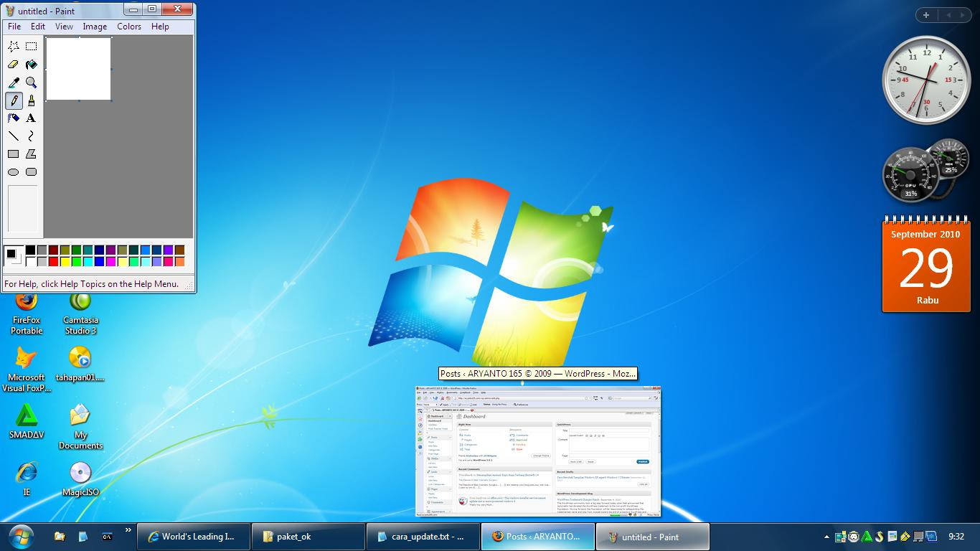
Task: Select the Fill With Color tool
Action: (30, 64)
